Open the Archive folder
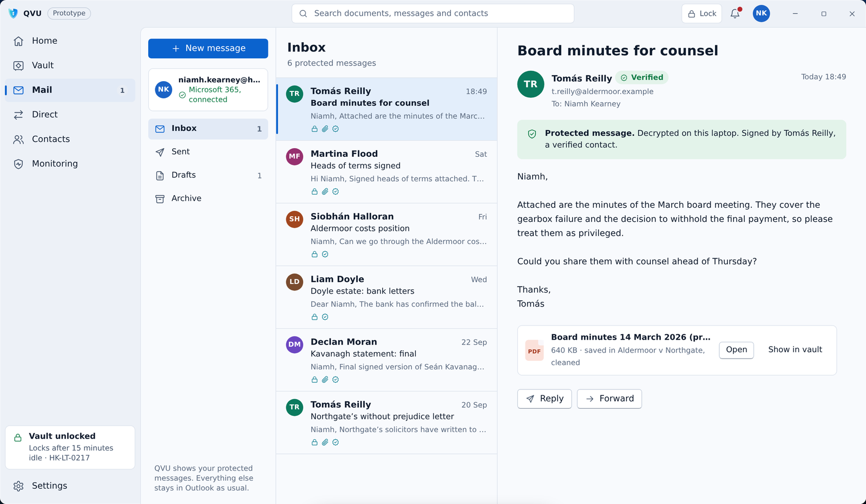 (208, 198)
